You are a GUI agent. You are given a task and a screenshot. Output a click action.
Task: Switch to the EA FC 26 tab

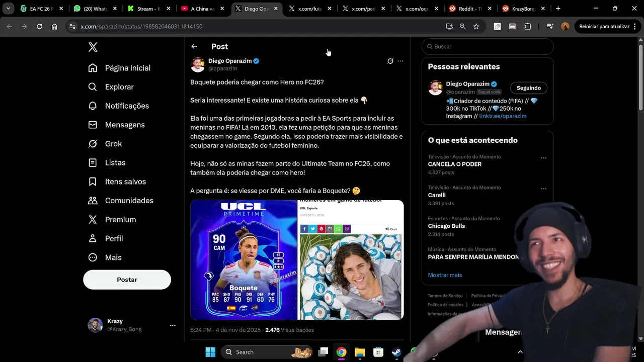[x=41, y=9]
